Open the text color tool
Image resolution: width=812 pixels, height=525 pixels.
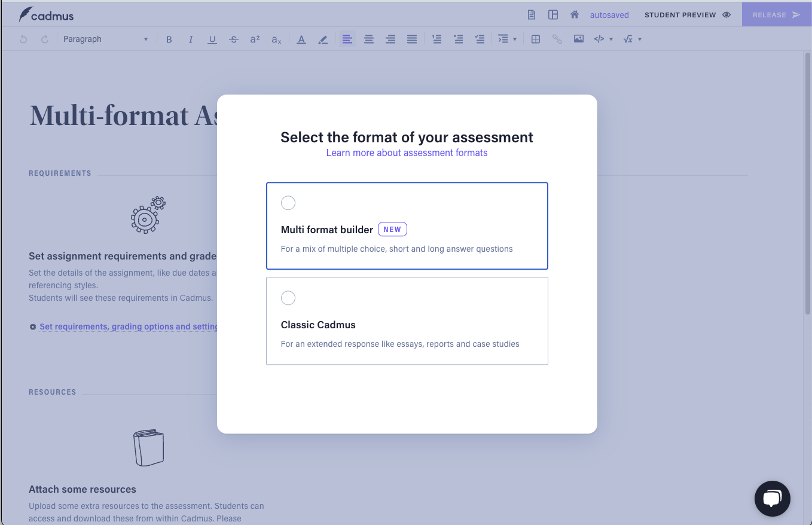pyautogui.click(x=301, y=39)
